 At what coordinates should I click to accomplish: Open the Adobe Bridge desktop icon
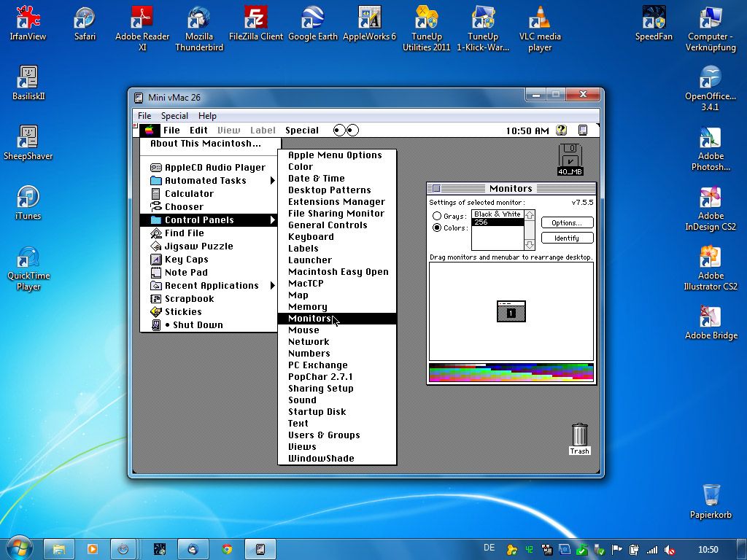[x=711, y=323]
